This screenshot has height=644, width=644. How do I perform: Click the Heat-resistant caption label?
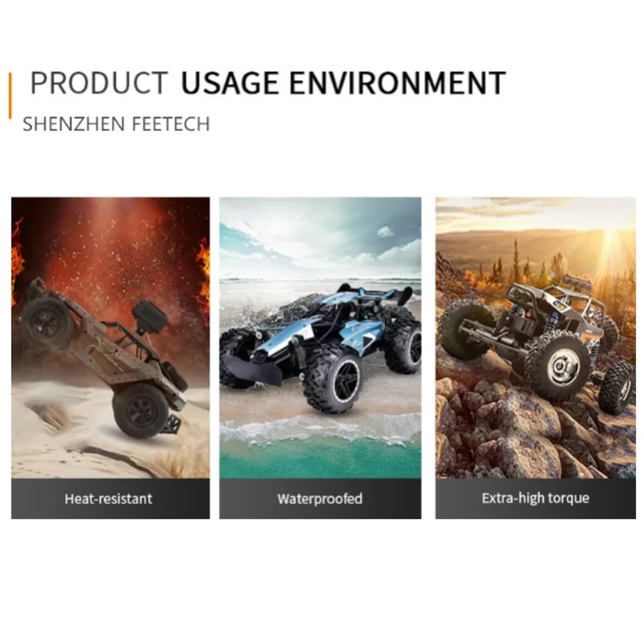click(x=109, y=499)
